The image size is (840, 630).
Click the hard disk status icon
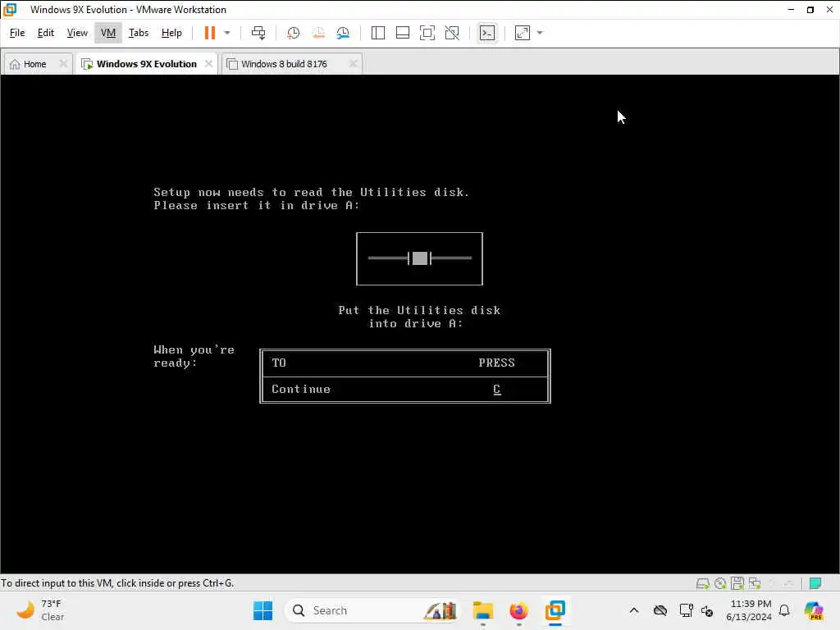[703, 583]
